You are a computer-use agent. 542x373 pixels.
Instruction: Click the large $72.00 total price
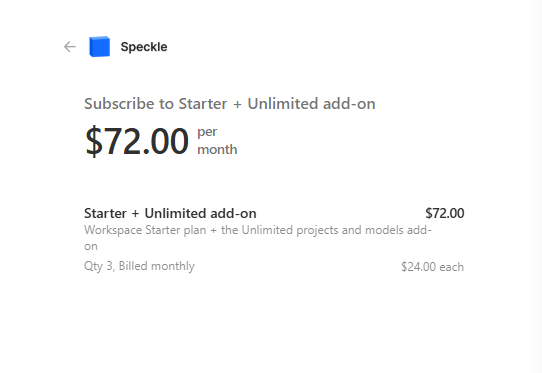pyautogui.click(x=137, y=141)
